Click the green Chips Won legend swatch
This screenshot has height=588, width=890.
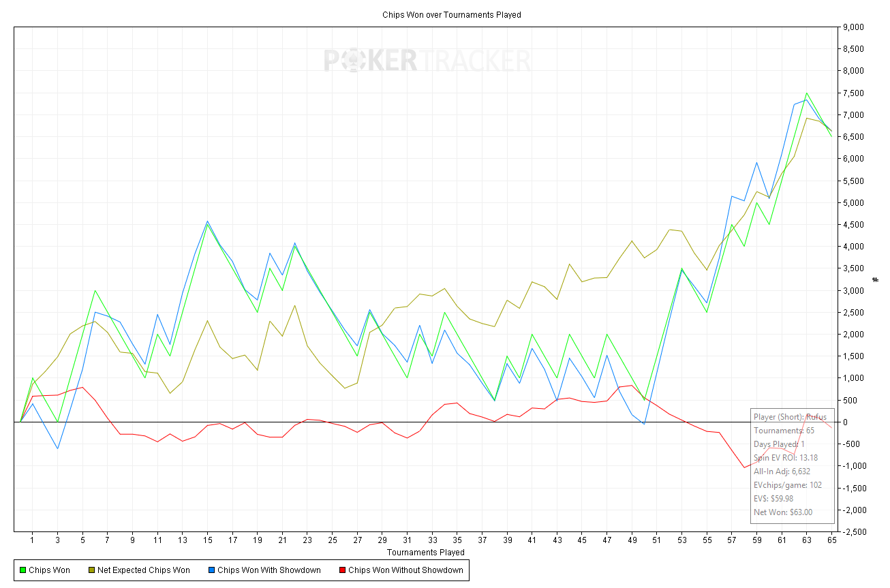(x=22, y=570)
